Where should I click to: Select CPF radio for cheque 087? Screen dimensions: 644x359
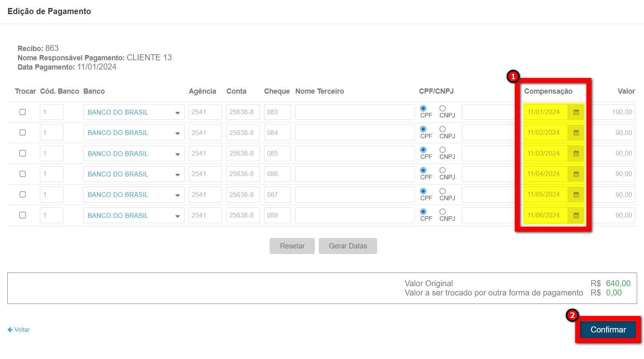tap(423, 191)
